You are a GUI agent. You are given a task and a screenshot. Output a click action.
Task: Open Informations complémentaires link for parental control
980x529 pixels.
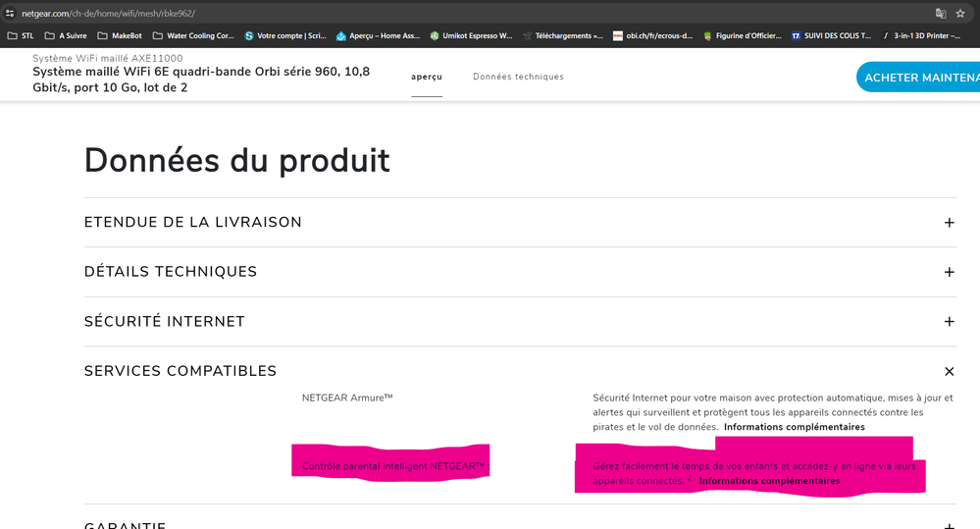tap(769, 481)
